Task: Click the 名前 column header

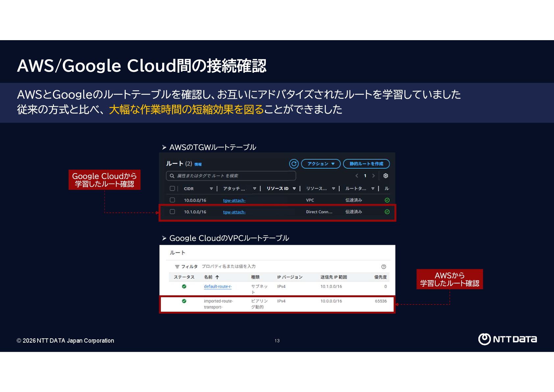Action: tap(208, 277)
